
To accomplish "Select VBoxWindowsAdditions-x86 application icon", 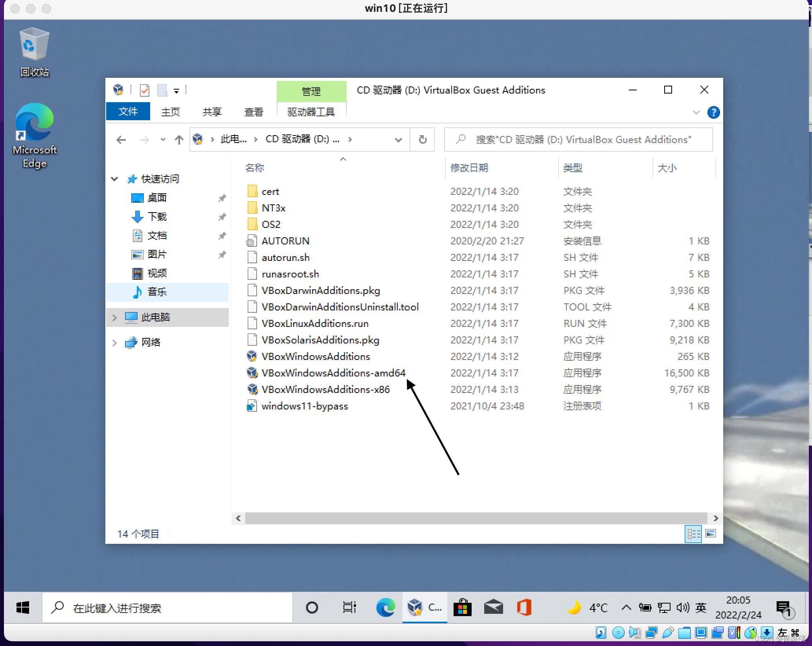I will click(x=252, y=389).
